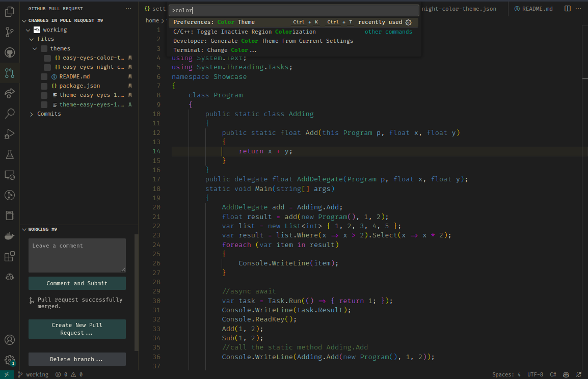Screen dimensions: 588x379
Task: Mark README.md as viewed
Action: click(44, 76)
